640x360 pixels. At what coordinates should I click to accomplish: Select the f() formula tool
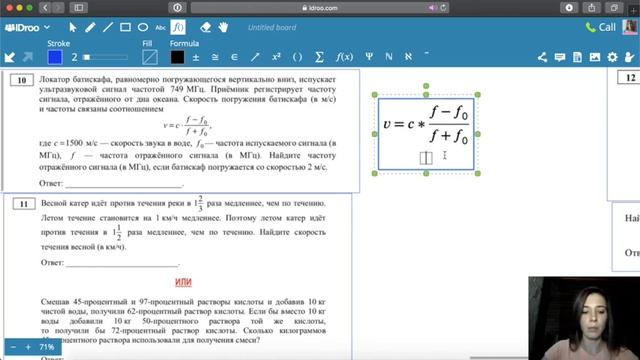click(x=178, y=27)
